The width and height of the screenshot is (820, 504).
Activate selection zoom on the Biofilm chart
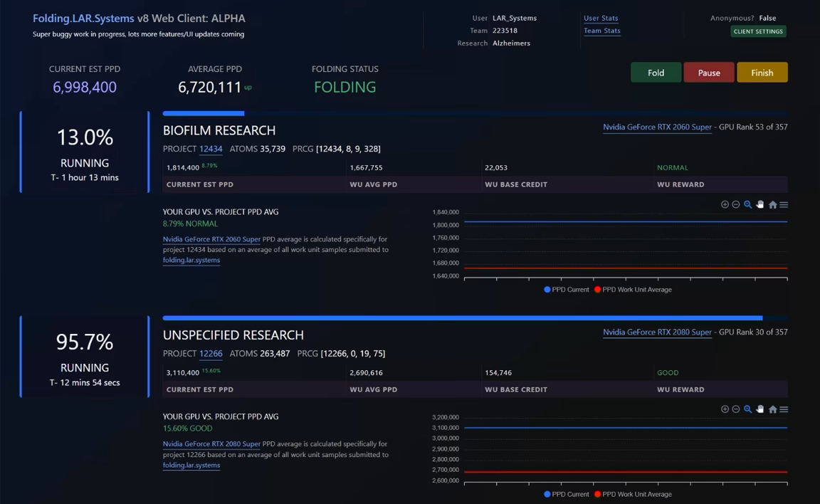coord(747,204)
